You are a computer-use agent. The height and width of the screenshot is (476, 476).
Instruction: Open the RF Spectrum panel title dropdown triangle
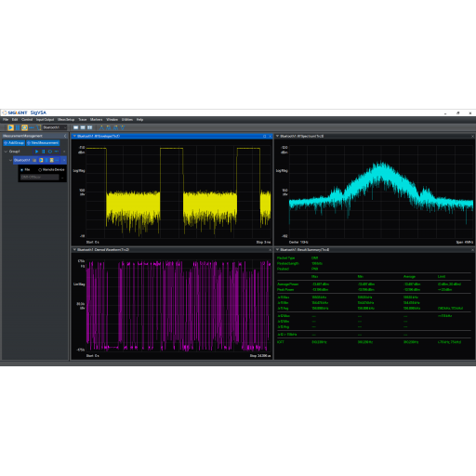click(277, 136)
